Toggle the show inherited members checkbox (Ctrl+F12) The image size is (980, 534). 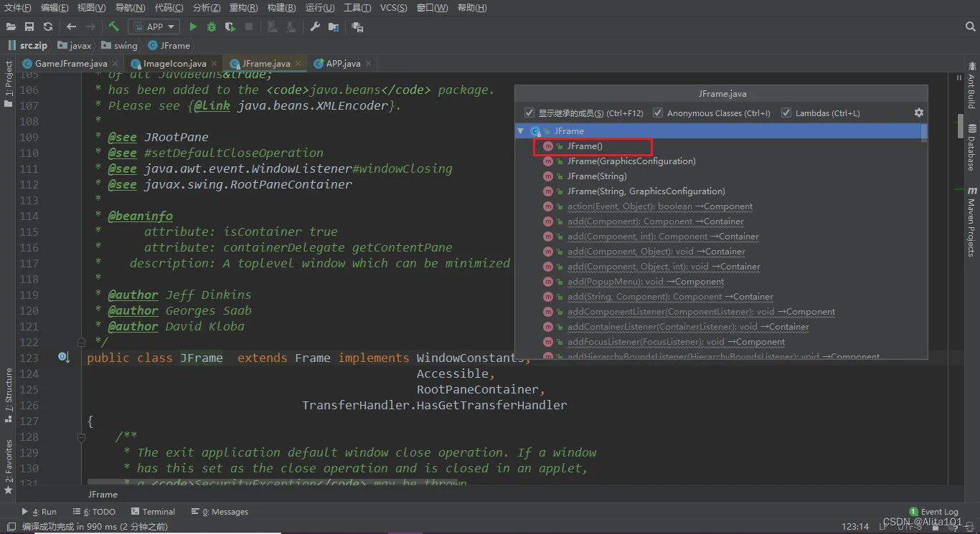coord(529,113)
